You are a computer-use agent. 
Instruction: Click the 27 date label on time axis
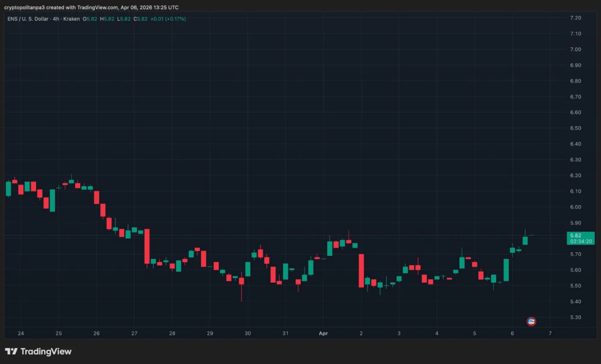click(x=134, y=333)
